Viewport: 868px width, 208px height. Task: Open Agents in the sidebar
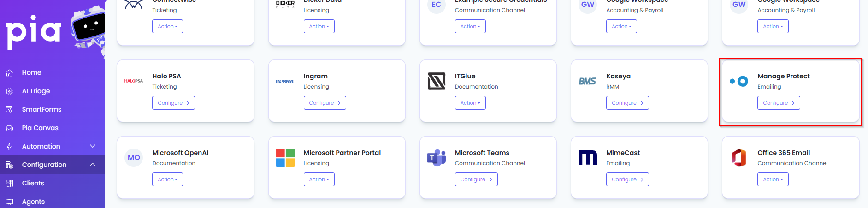[33, 202]
